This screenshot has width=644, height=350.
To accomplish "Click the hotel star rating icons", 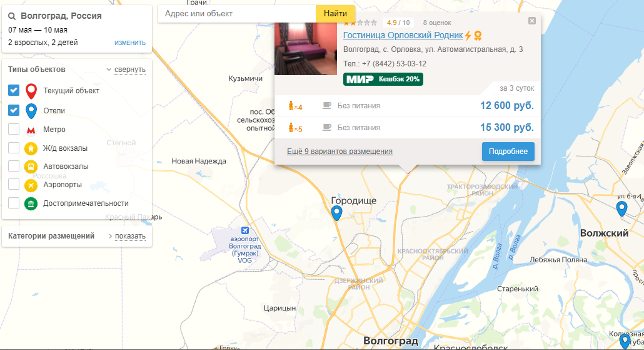I will coord(360,23).
